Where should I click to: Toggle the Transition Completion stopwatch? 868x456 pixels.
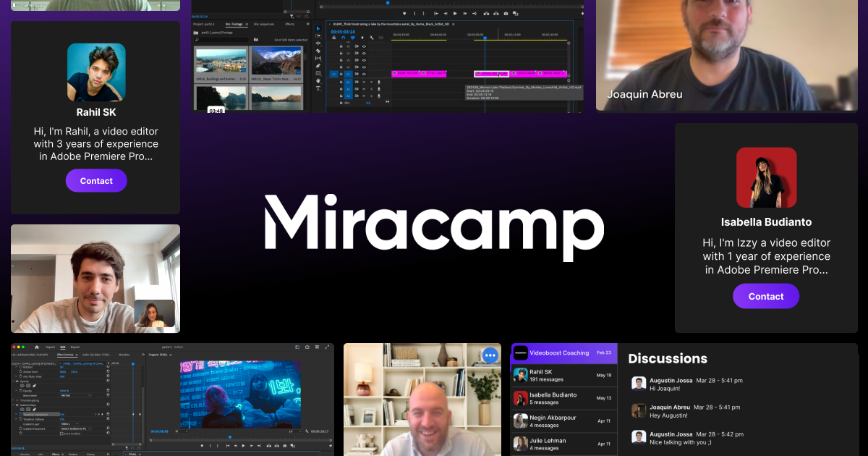(21, 414)
